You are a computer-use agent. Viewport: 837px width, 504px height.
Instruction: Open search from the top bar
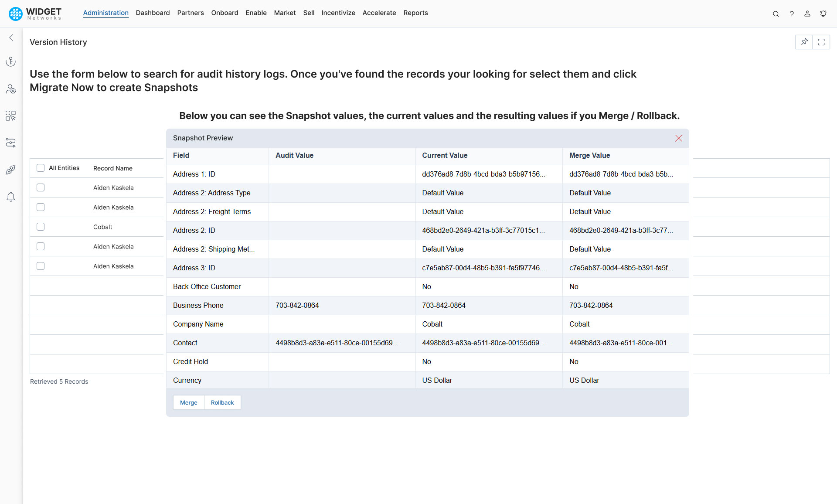click(x=776, y=14)
